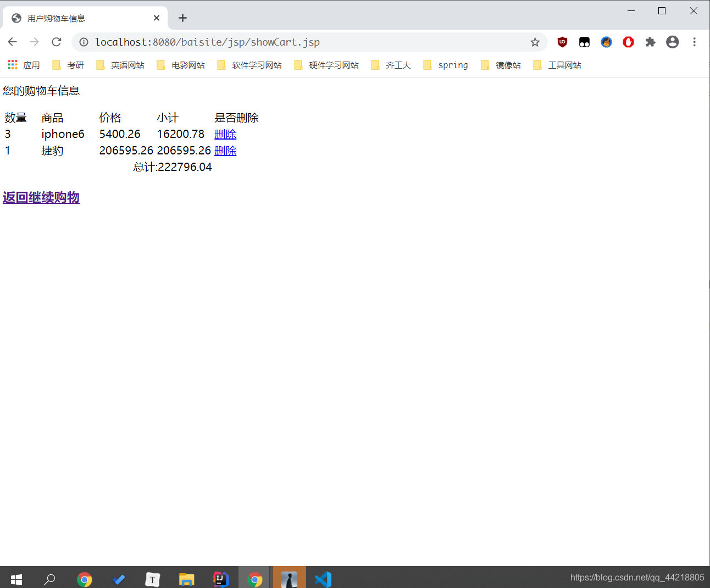Open site information icon in address bar

point(84,42)
